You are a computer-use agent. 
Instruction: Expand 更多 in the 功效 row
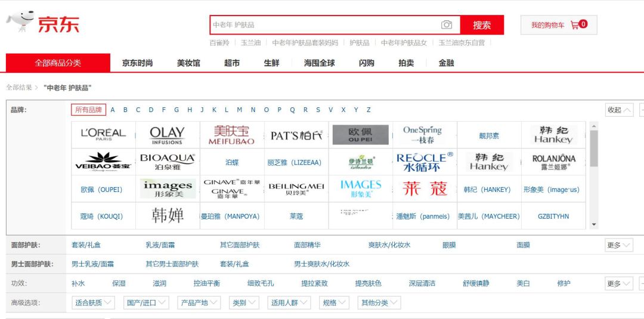click(618, 283)
